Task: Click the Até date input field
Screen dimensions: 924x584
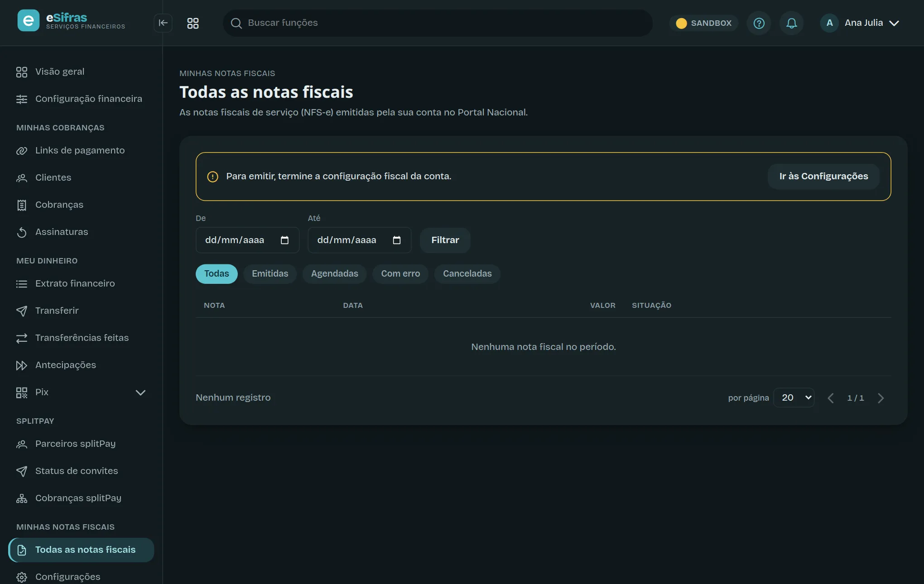Action: tap(360, 240)
